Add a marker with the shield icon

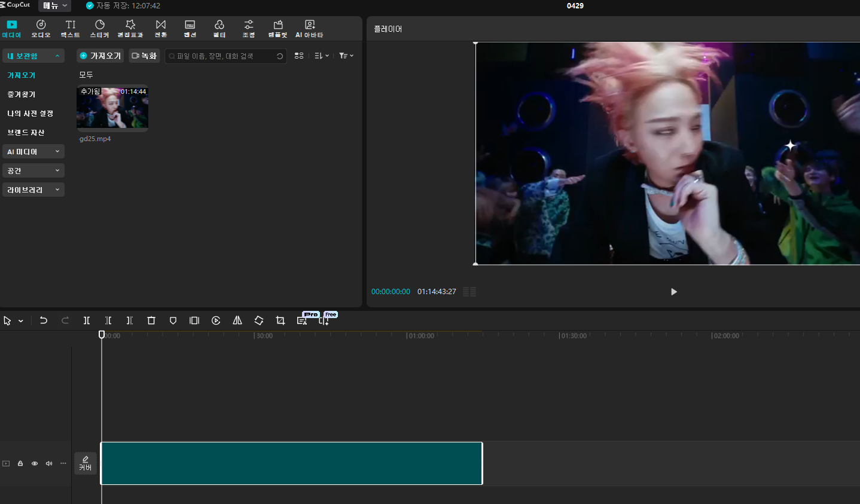173,320
